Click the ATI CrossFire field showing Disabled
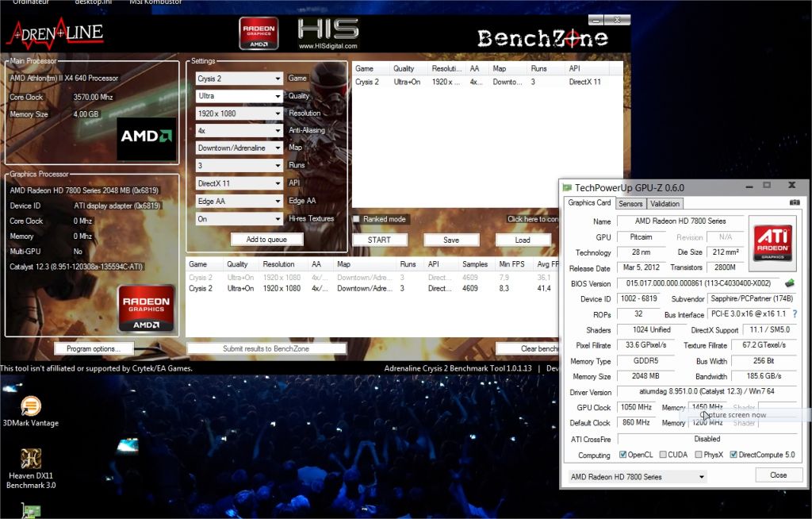 coord(707,439)
